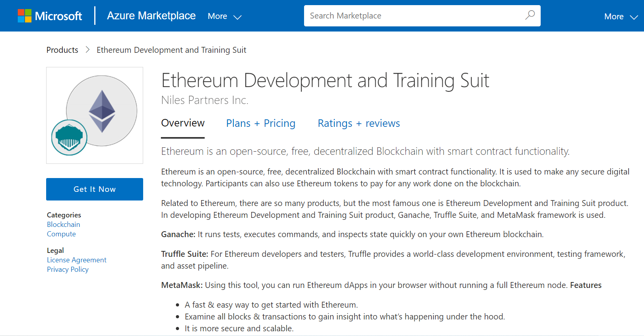Open the Privacy Policy link
This screenshot has height=336, width=644.
pos(67,269)
